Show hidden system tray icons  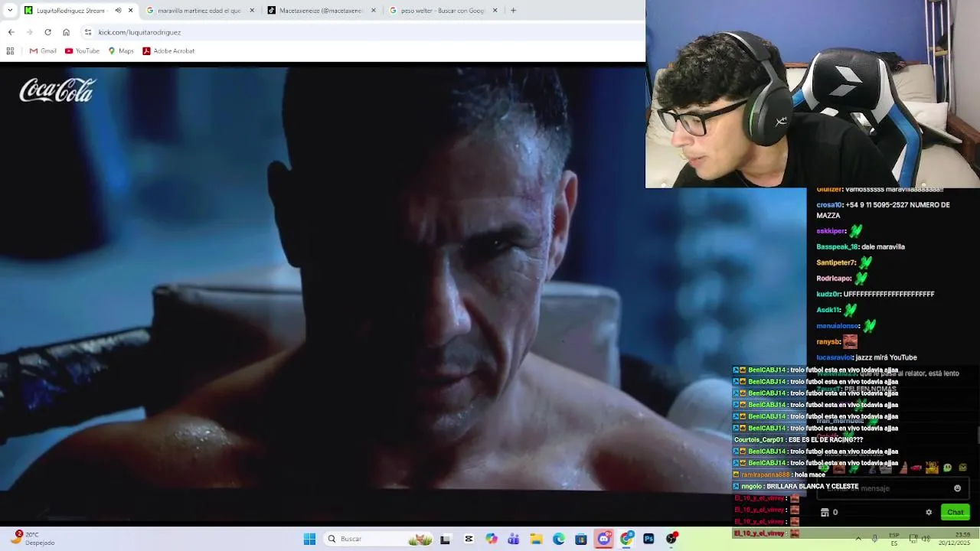[x=857, y=539]
